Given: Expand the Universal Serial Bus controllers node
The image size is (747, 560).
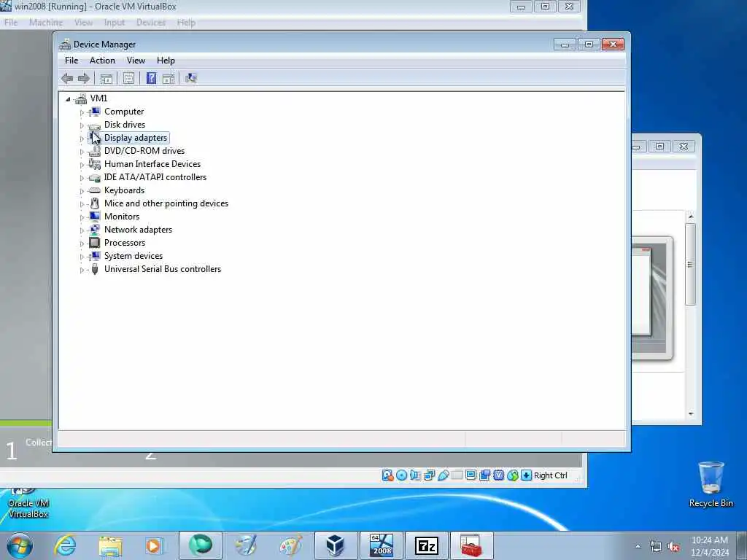Looking at the screenshot, I should tap(82, 270).
